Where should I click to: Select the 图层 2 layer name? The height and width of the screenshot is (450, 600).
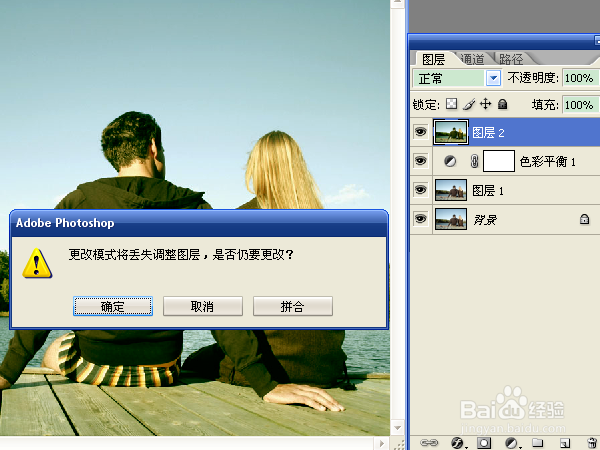click(488, 133)
